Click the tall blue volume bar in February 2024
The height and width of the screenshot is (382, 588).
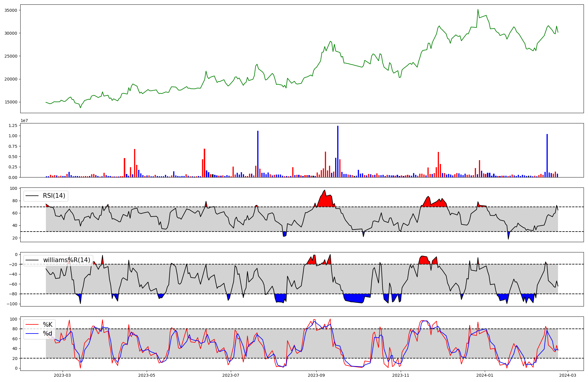pos(547,156)
